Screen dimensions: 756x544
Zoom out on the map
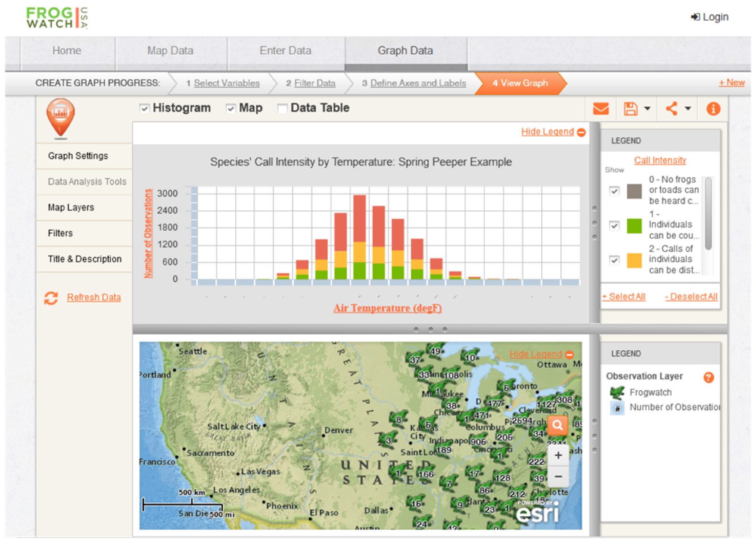(558, 477)
